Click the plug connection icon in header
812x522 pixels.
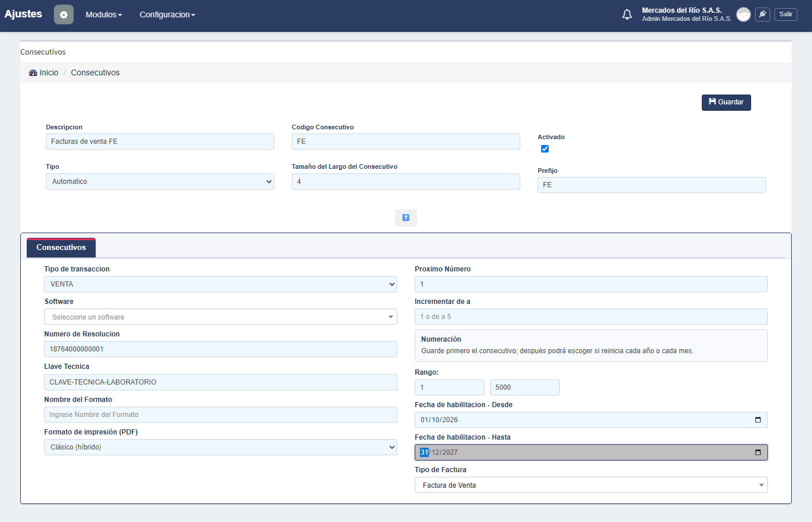tap(763, 14)
